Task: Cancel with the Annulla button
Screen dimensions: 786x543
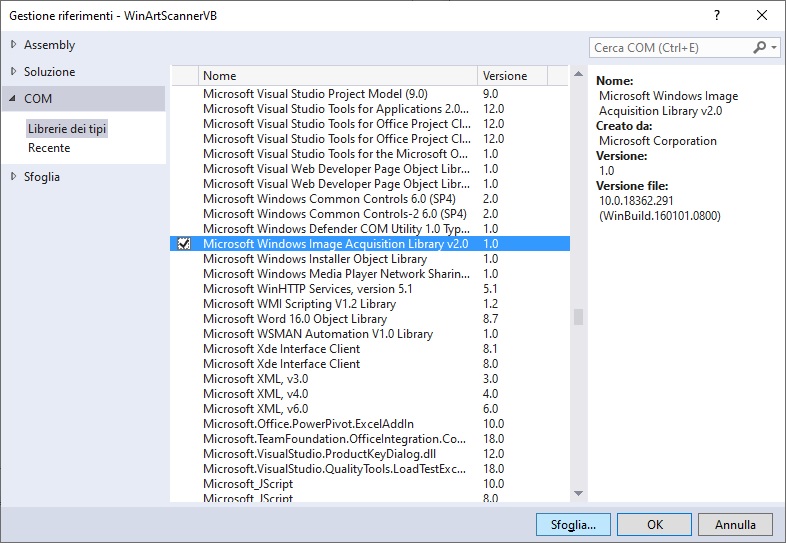Action: click(x=735, y=524)
